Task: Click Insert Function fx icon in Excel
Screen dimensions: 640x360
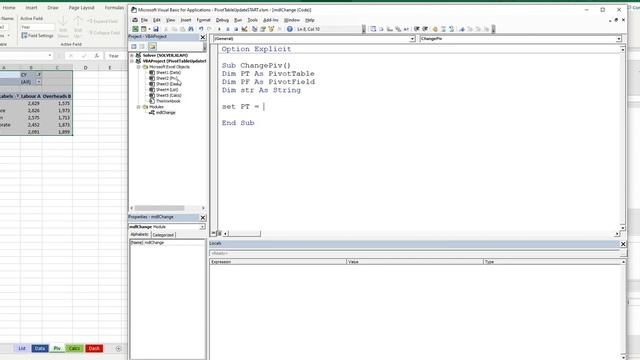Action: (x=96, y=56)
